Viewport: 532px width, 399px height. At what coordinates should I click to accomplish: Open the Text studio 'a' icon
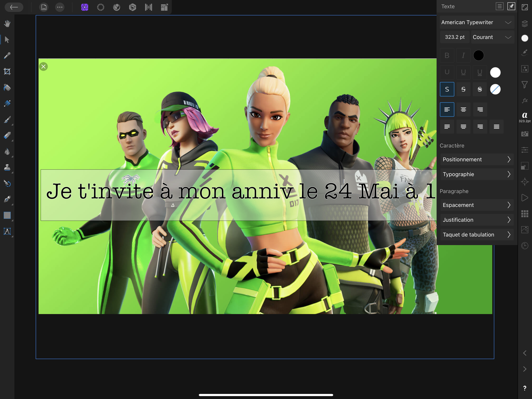tap(525, 117)
